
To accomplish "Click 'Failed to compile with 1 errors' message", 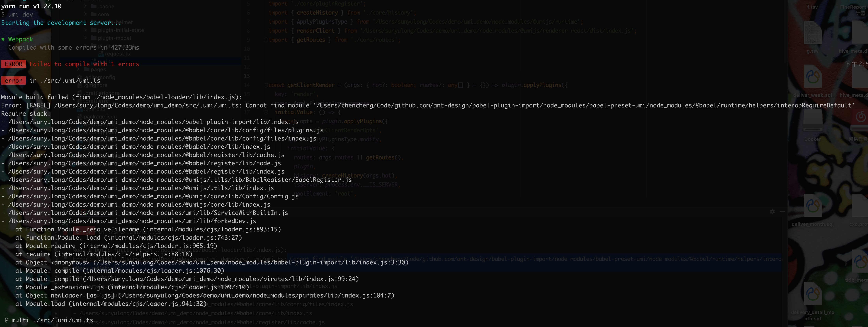I will coord(84,64).
